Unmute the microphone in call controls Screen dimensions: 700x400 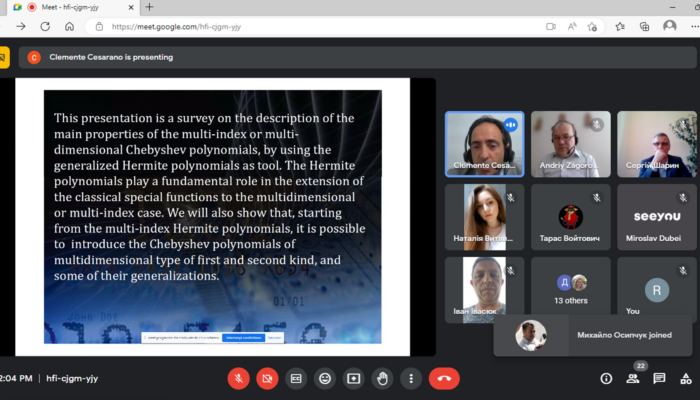click(238, 379)
